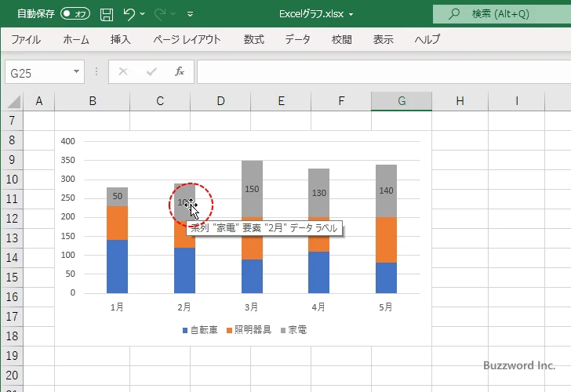The image size is (571, 392).
Task: Click the 130 data label on 4月 bar
Action: (319, 194)
